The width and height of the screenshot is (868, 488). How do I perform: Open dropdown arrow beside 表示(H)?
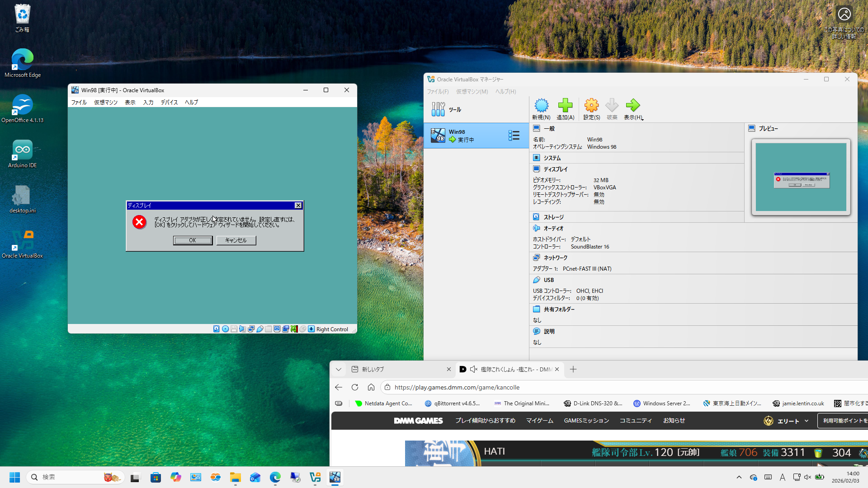[642, 119]
